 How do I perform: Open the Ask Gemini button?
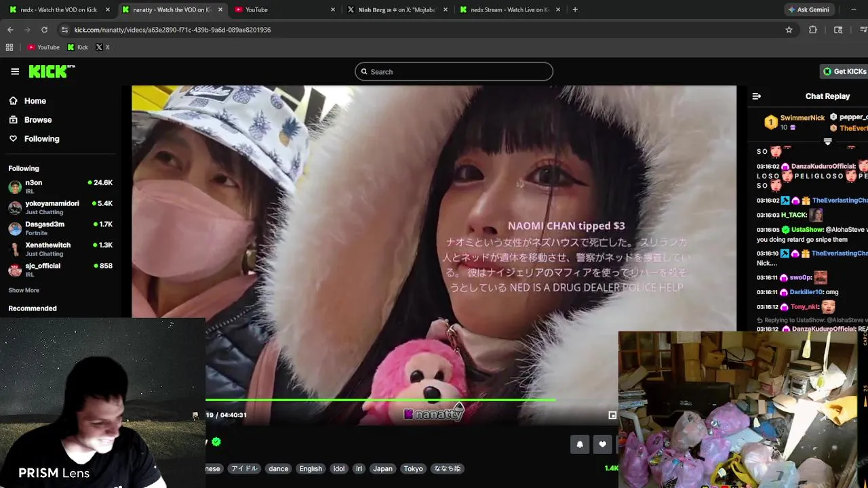pos(808,9)
